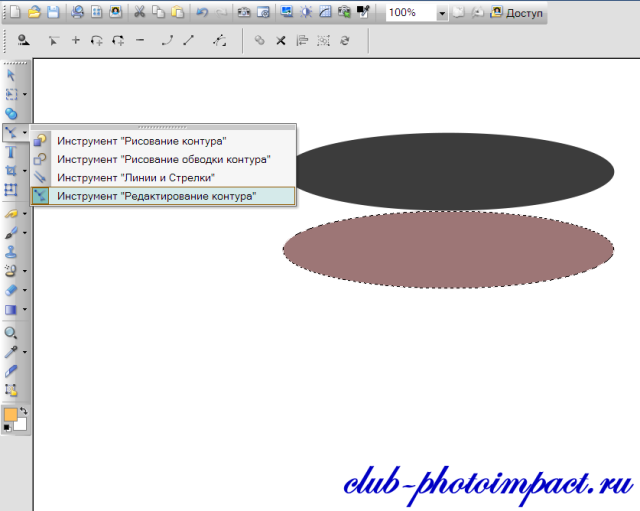Swap foreground and background colors

[x=24, y=411]
